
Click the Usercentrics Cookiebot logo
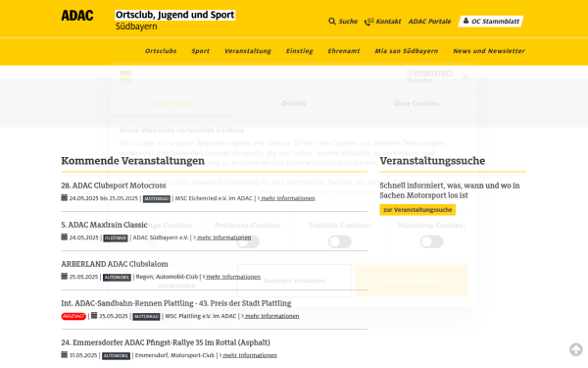pos(430,77)
